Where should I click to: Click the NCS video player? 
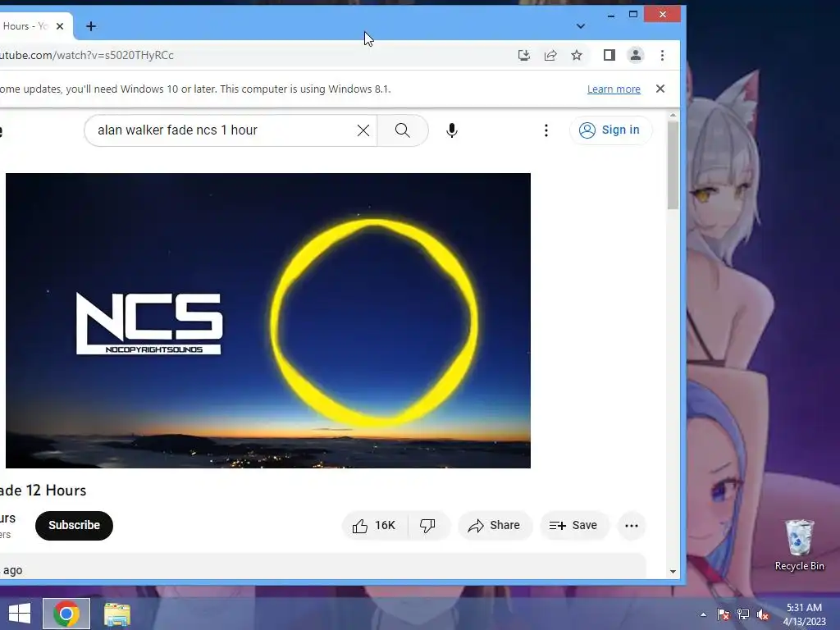268,321
